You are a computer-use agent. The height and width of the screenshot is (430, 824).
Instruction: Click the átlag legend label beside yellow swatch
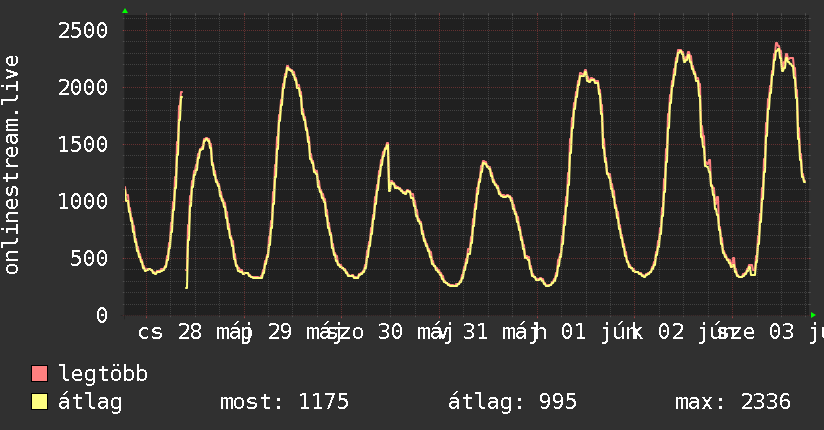(90, 402)
